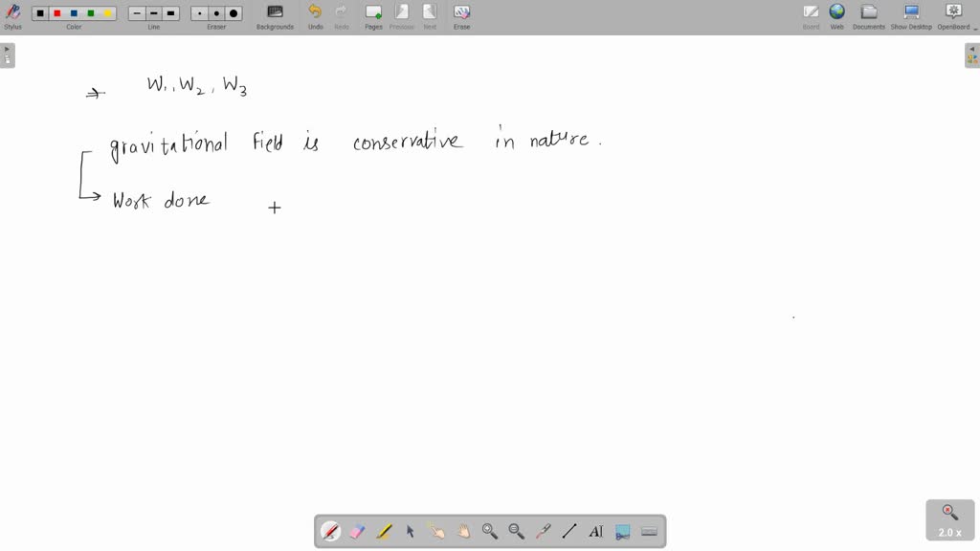Expand the left sidebar panel
The image size is (980, 551).
(x=7, y=55)
